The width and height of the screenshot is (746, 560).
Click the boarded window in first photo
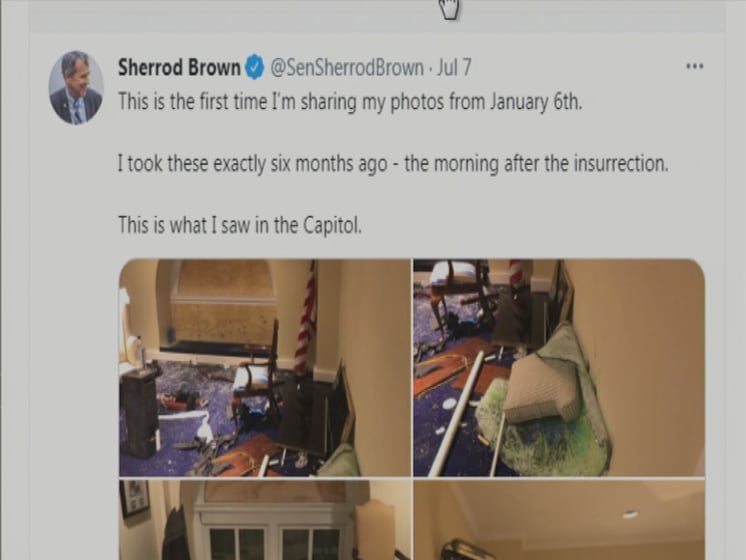click(x=223, y=302)
